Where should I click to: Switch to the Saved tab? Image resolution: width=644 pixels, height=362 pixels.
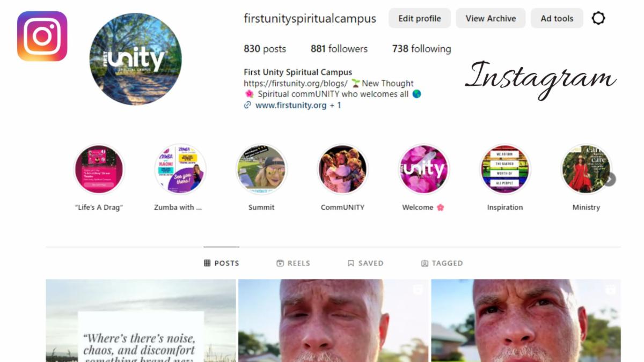pyautogui.click(x=365, y=263)
